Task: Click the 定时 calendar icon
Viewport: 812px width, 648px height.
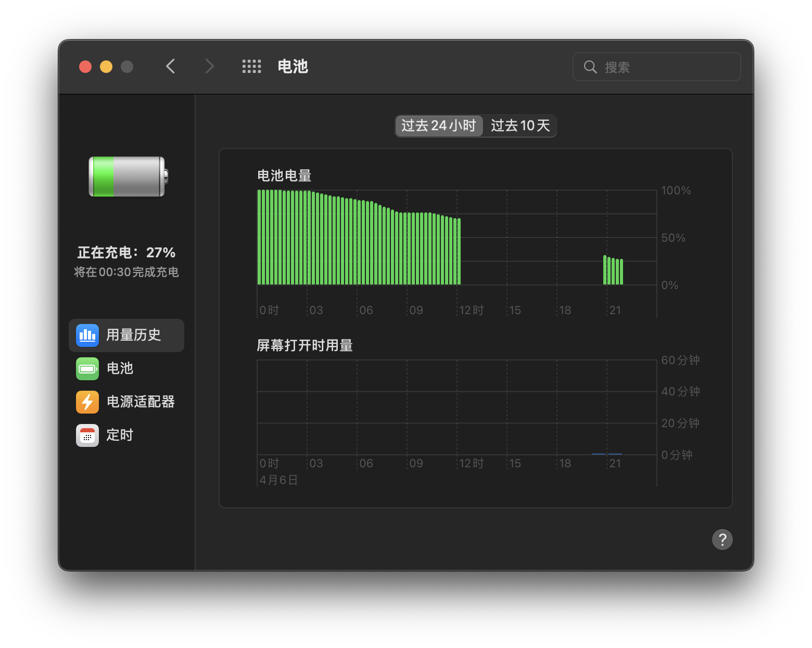Action: coord(87,435)
